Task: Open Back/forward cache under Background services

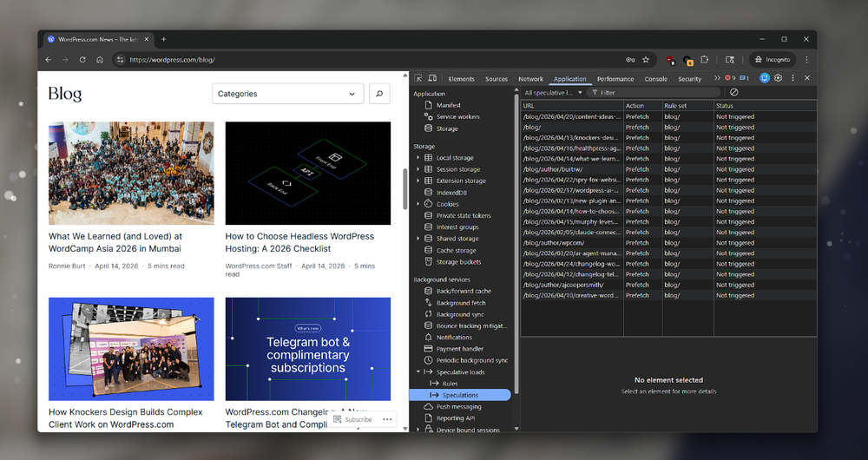Action: pos(464,291)
